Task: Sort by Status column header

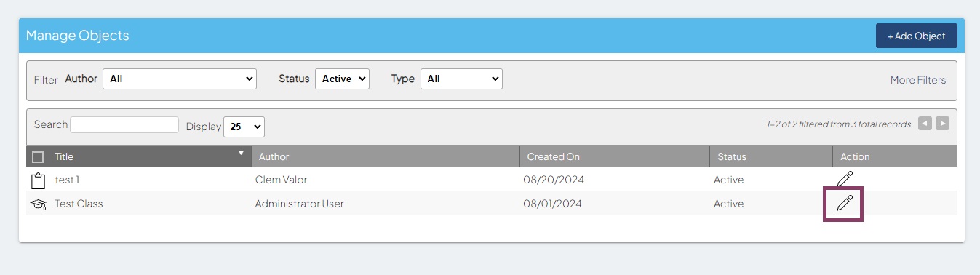Action: coord(732,156)
